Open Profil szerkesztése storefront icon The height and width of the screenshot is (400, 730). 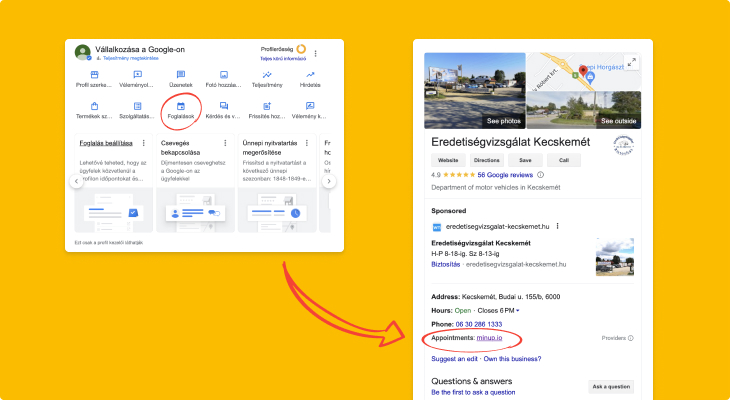coord(95,75)
